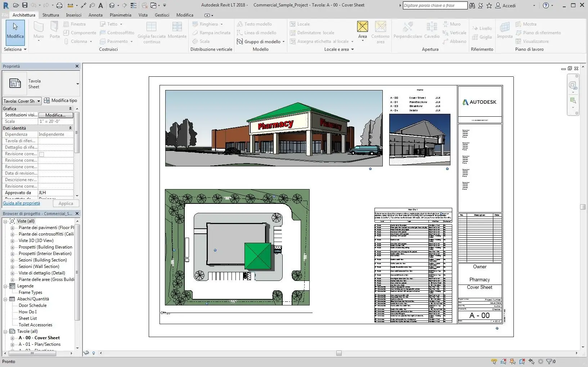This screenshot has height=367, width=588.
Task: Click the filter icon in the status bar
Action: pos(549,361)
